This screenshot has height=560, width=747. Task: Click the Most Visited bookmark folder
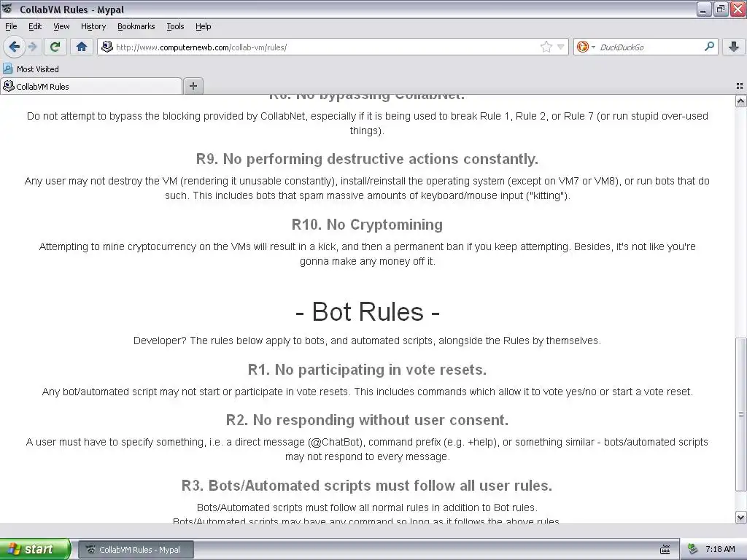31,69
